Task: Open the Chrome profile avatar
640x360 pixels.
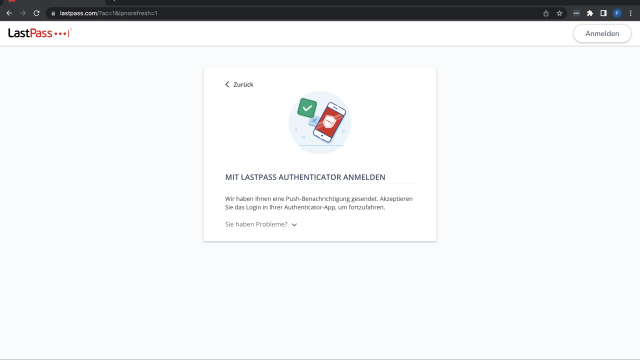Action: 617,13
